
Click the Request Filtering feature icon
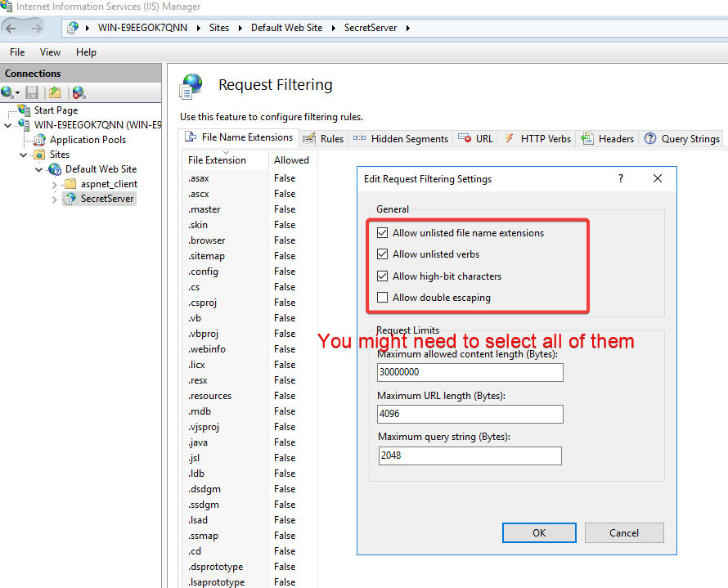(x=191, y=86)
